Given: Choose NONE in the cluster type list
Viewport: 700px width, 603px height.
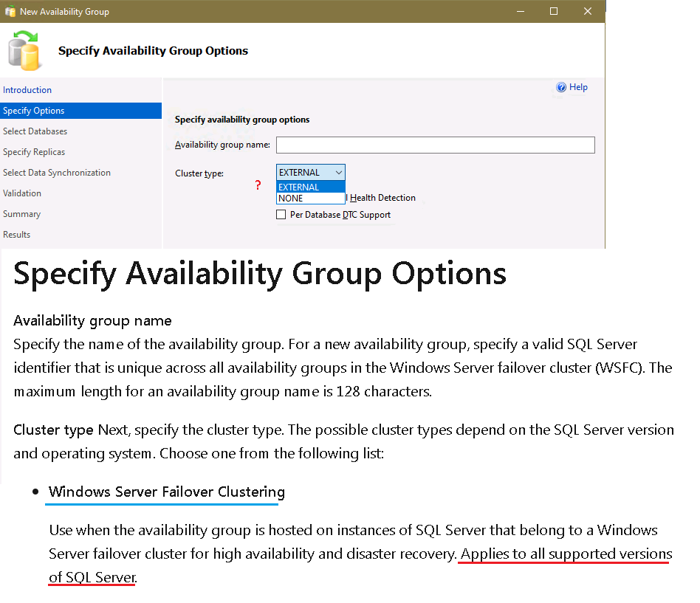Looking at the screenshot, I should (311, 199).
